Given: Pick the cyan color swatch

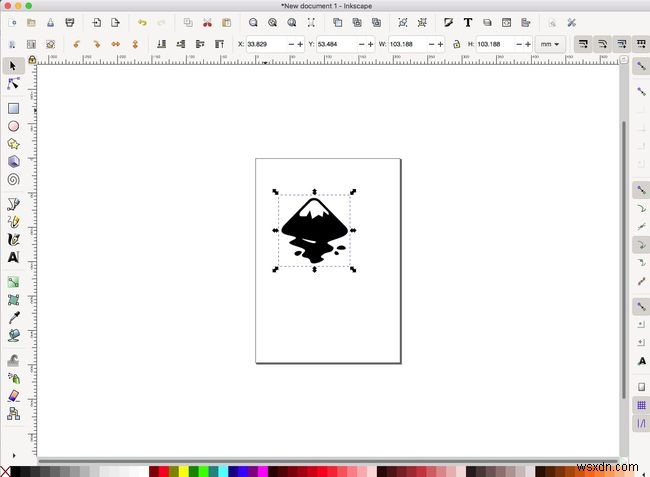Looking at the screenshot, I should [x=223, y=472].
